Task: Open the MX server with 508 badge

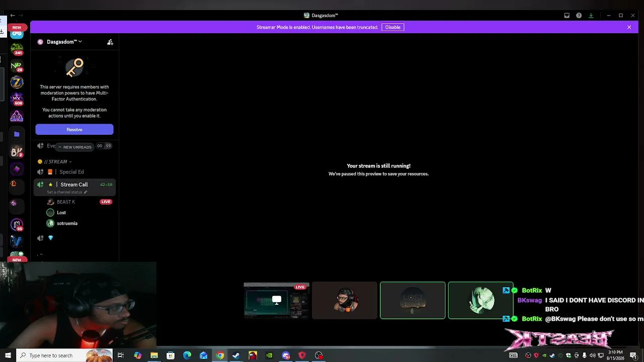Action: pyautogui.click(x=17, y=99)
